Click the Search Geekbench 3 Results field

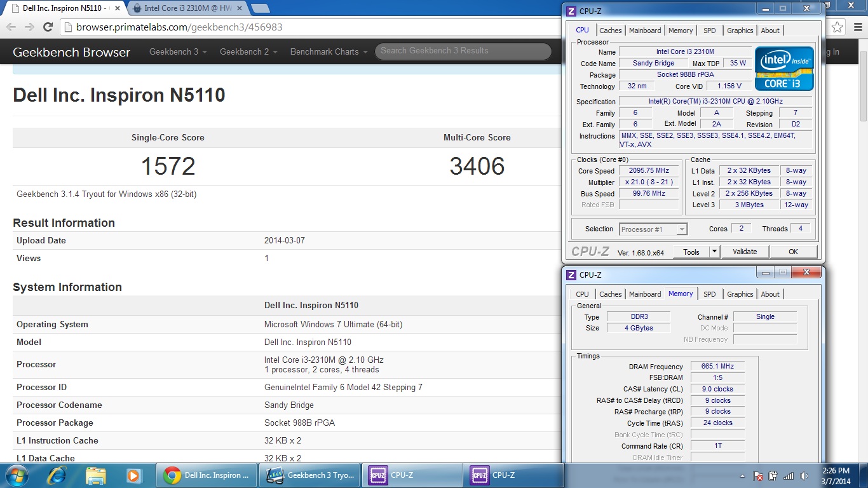pos(463,51)
